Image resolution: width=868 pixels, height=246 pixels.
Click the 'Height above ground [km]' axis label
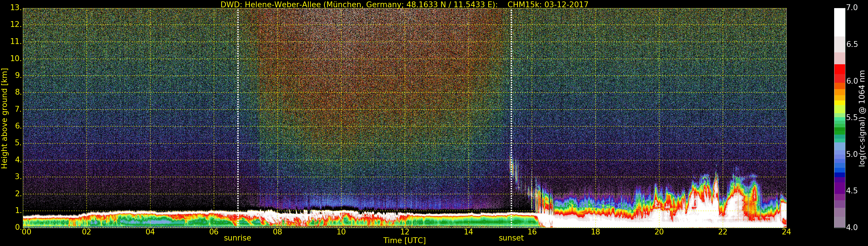click(4, 118)
